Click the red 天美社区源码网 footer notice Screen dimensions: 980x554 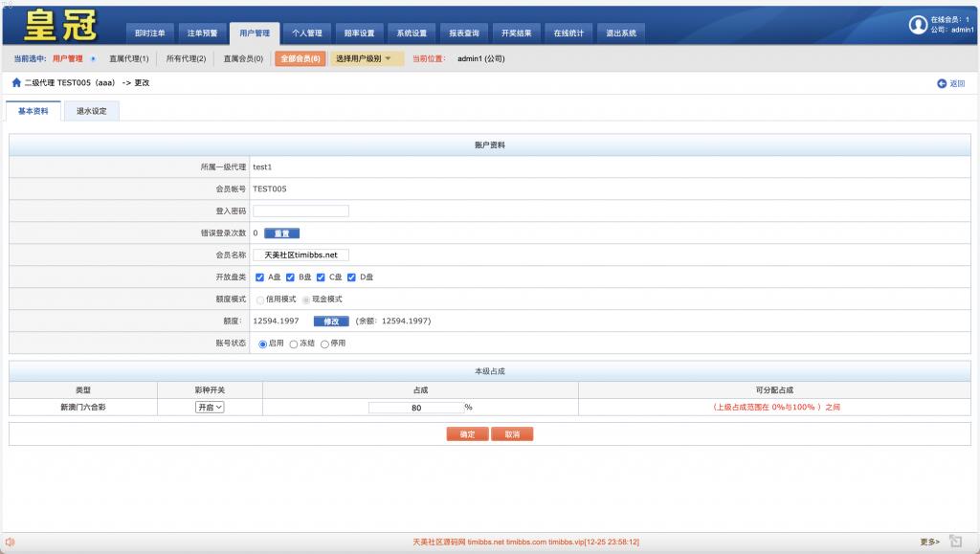(x=525, y=543)
